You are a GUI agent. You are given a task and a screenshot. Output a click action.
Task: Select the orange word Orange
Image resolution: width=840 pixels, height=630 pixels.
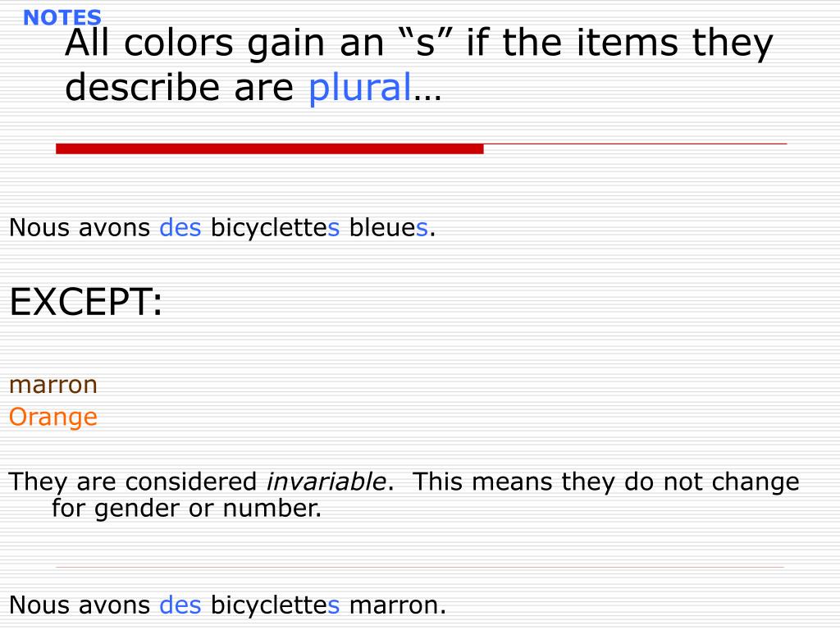click(53, 418)
